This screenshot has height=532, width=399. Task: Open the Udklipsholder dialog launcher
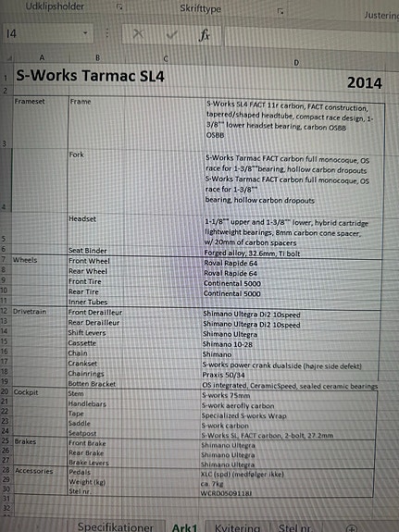[118, 6]
